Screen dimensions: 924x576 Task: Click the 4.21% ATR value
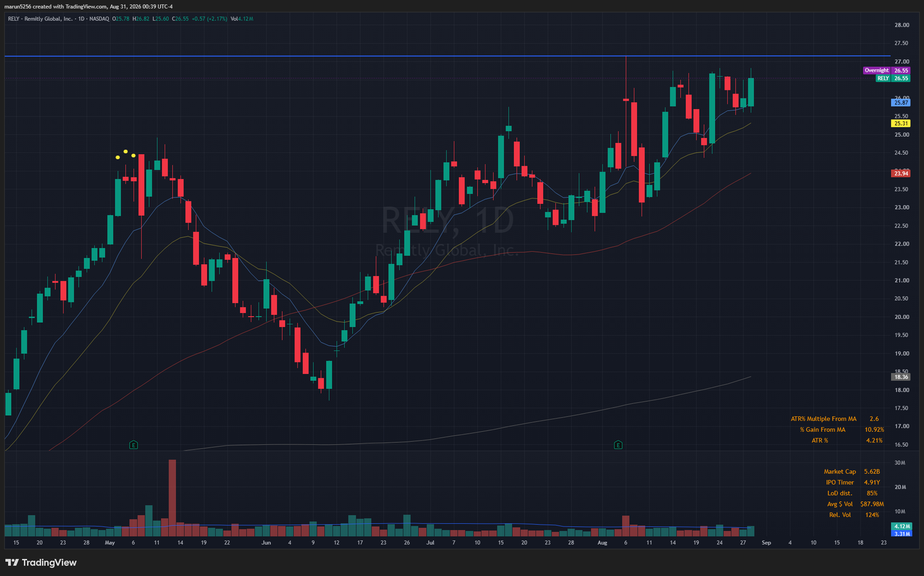(874, 440)
